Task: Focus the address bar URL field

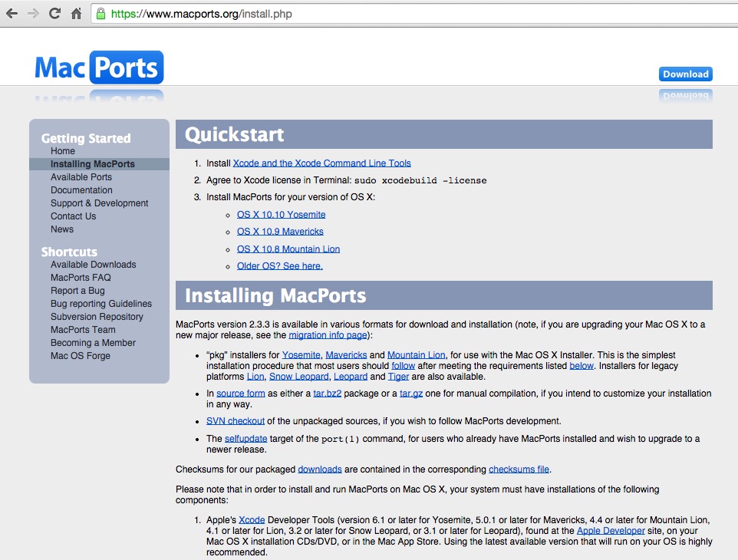Action: (414, 14)
